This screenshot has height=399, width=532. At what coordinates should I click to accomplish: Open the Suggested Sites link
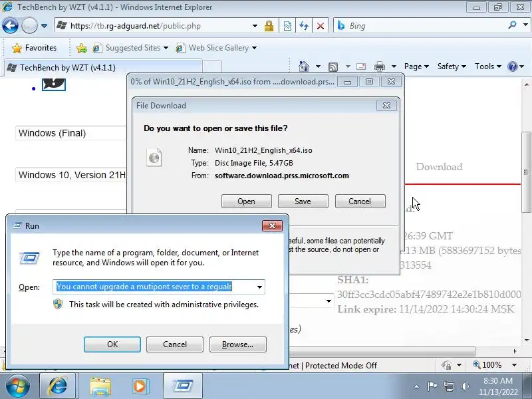130,48
